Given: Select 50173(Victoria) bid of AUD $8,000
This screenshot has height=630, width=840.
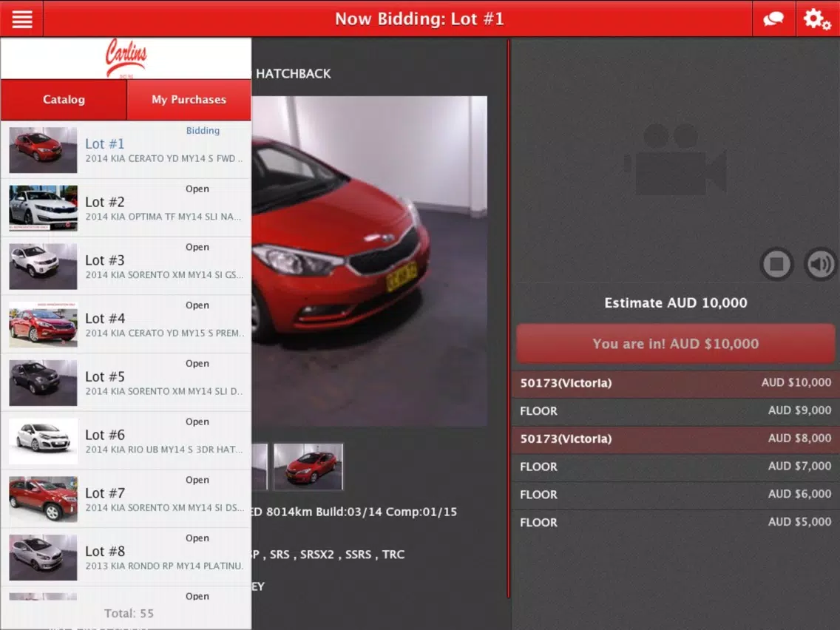Looking at the screenshot, I should click(676, 438).
